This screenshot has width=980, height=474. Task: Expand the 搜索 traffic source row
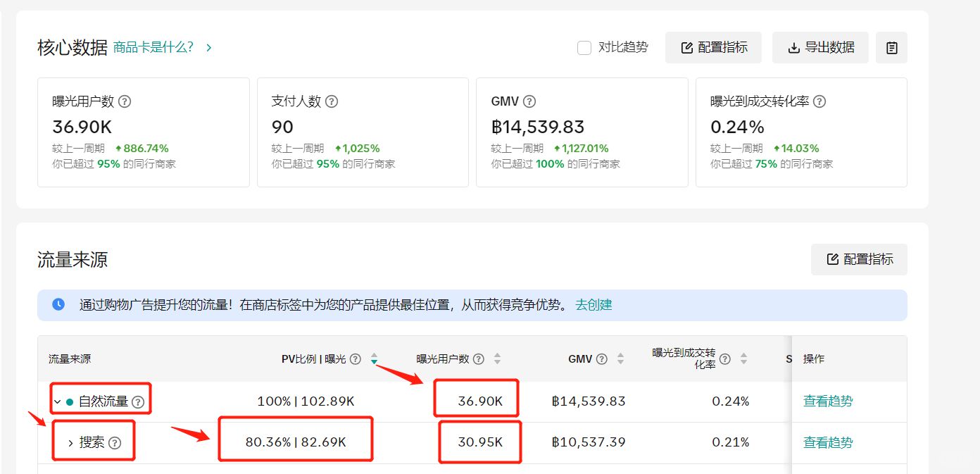click(x=70, y=443)
